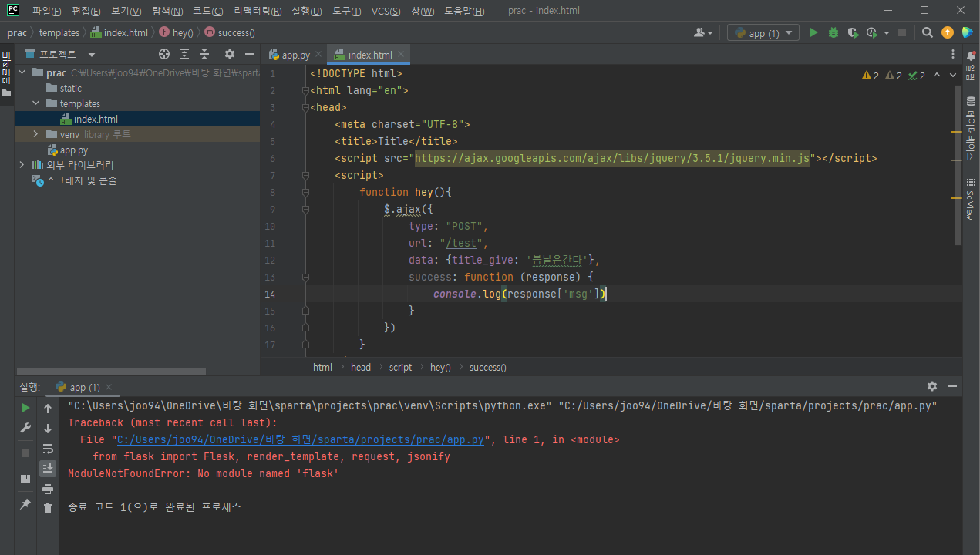
Task: Open run panel settings gear
Action: (x=932, y=386)
